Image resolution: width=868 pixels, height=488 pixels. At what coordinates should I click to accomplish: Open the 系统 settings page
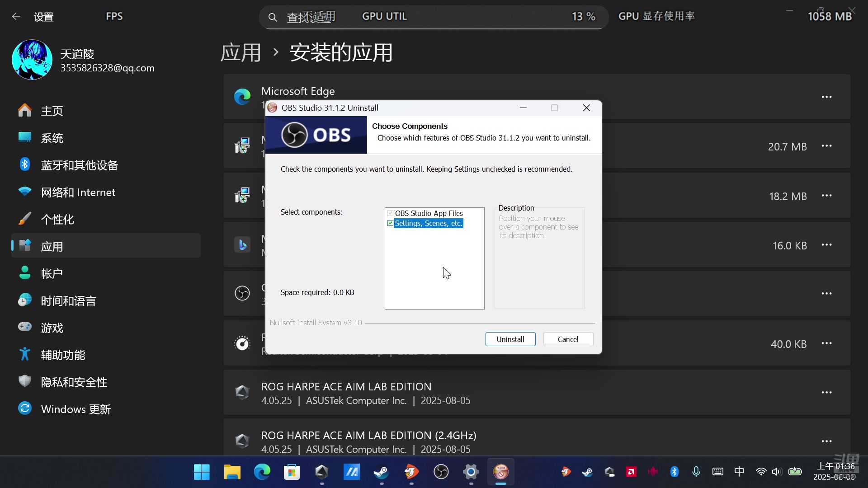point(106,138)
